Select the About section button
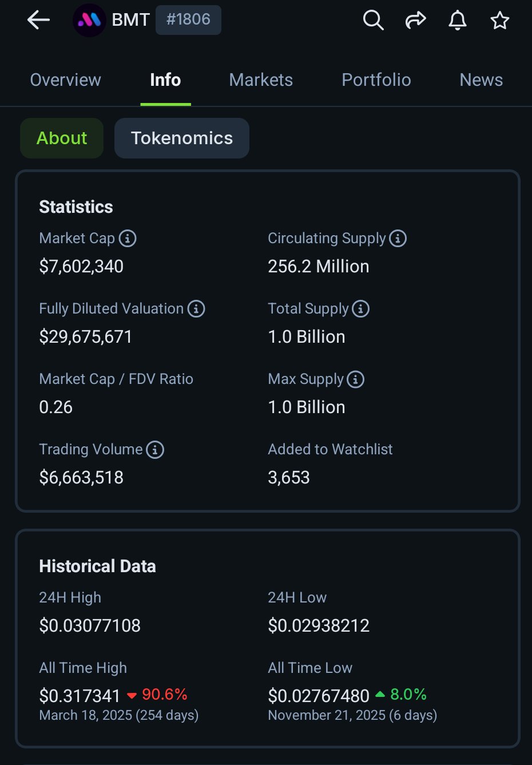This screenshot has height=765, width=532. (62, 138)
